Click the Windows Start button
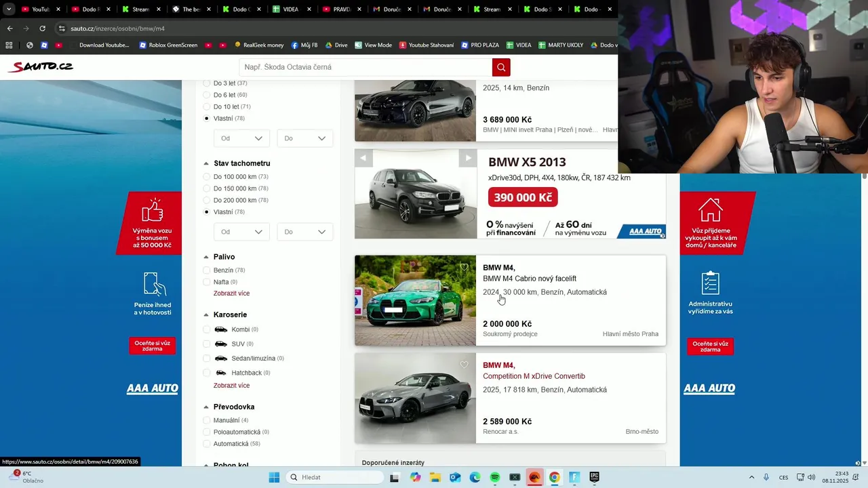Viewport: 868px width, 488px height. pyautogui.click(x=274, y=477)
